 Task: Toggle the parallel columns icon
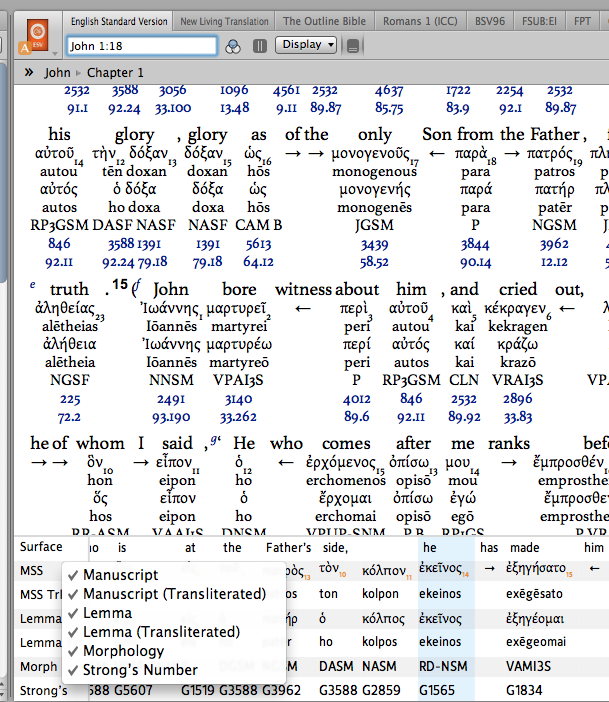pos(260,46)
